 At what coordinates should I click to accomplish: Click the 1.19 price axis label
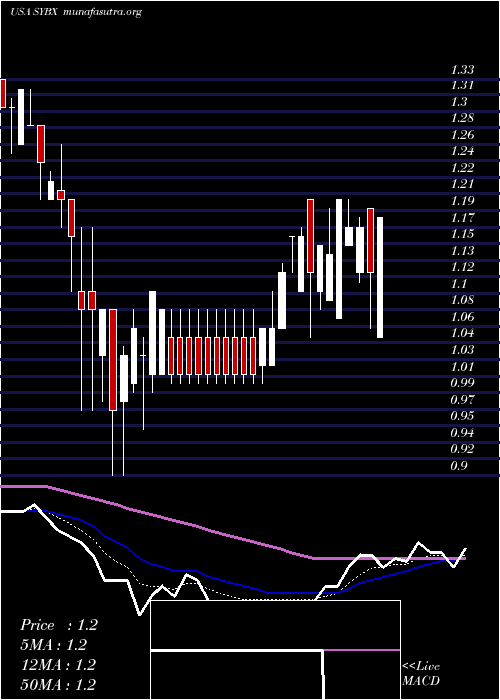tap(462, 201)
